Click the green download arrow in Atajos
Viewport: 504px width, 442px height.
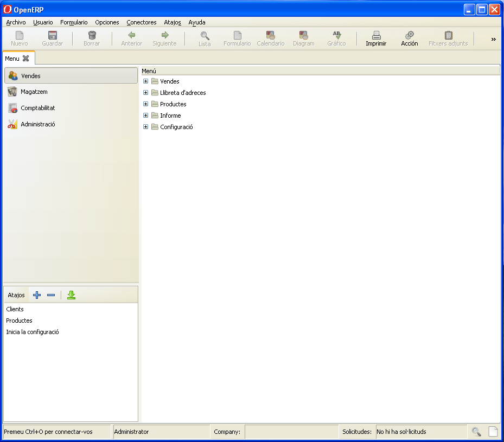[x=71, y=295]
